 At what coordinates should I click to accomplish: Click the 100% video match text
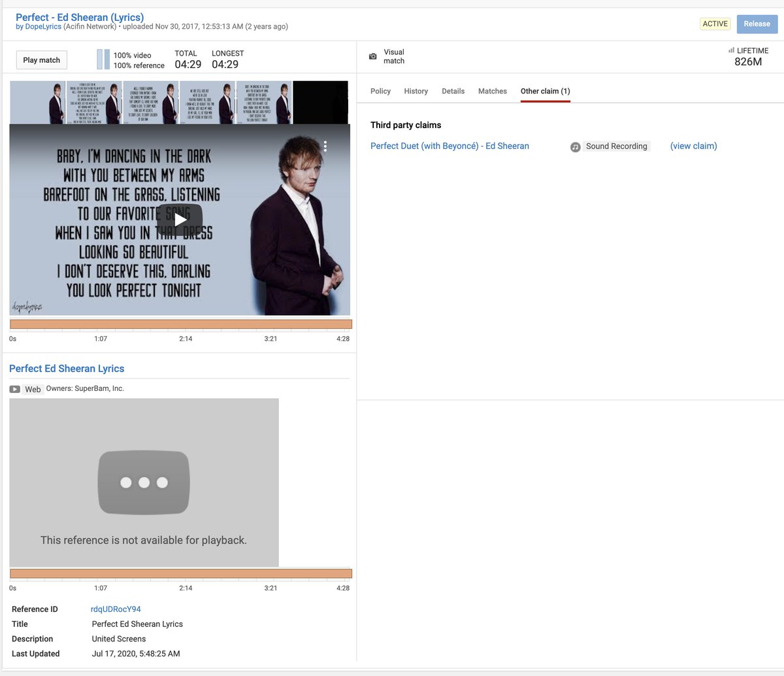[x=132, y=56]
